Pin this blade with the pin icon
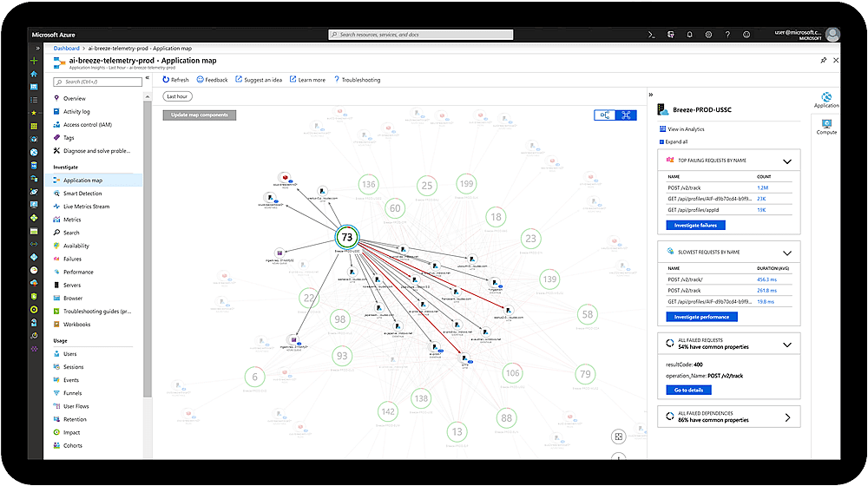This screenshot has width=868, height=486. (x=823, y=61)
